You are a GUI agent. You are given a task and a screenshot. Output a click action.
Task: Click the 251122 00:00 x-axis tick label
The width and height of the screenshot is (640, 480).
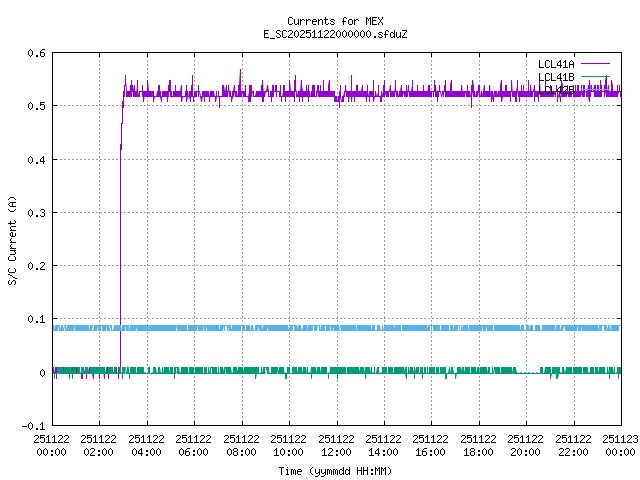point(51,445)
